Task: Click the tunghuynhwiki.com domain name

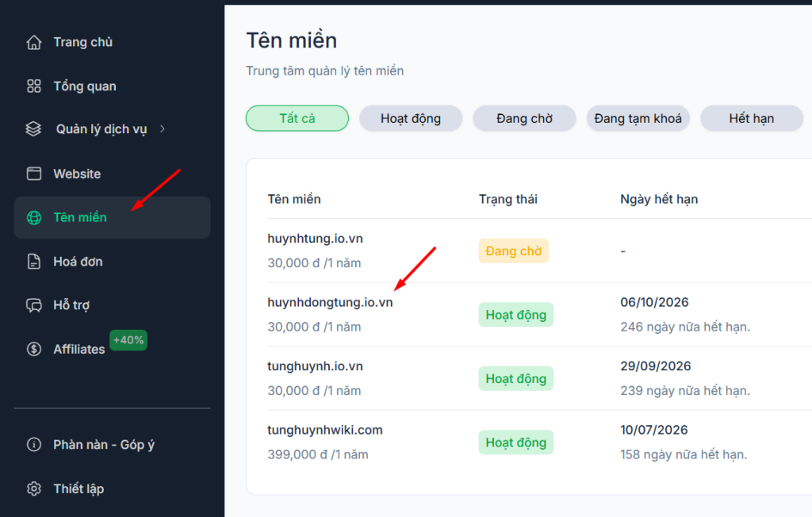Action: (x=324, y=430)
